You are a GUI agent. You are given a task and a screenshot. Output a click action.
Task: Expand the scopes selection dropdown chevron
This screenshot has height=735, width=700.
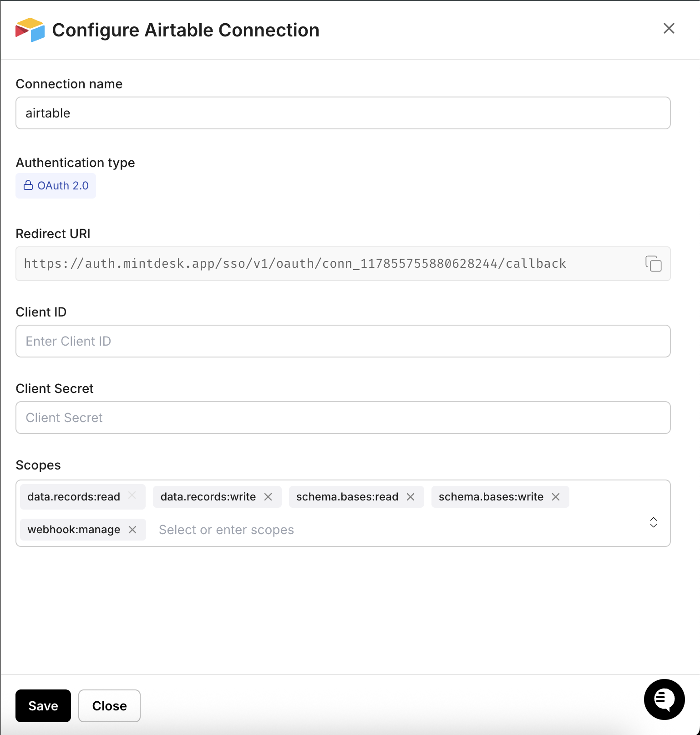[x=653, y=523]
